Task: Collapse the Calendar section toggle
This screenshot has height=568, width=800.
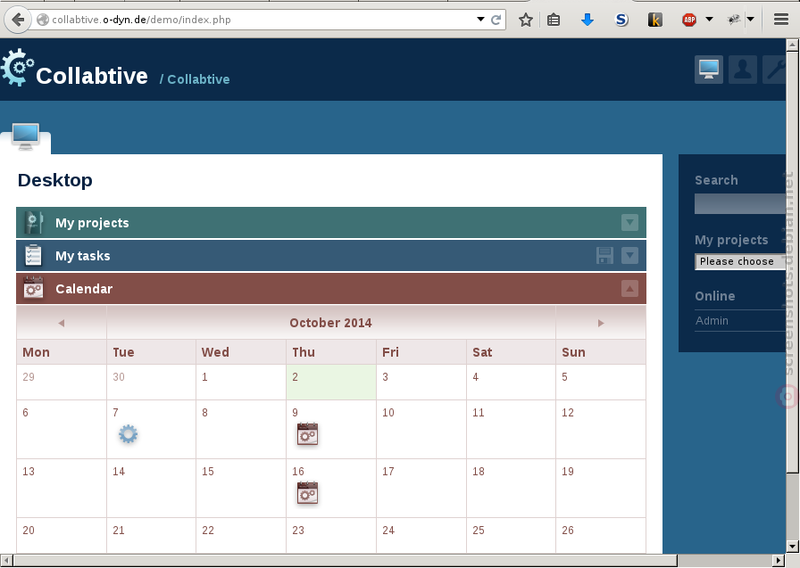Action: pyautogui.click(x=630, y=288)
